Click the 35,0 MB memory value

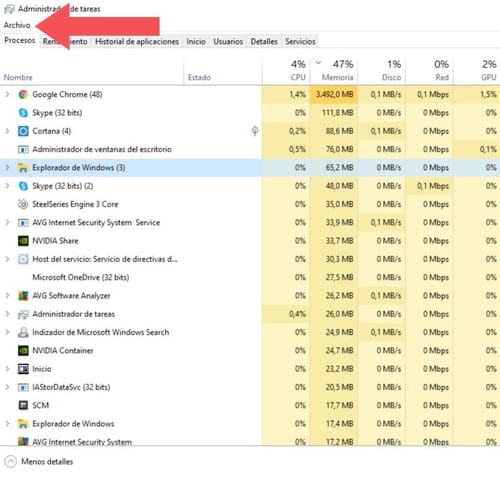339,204
